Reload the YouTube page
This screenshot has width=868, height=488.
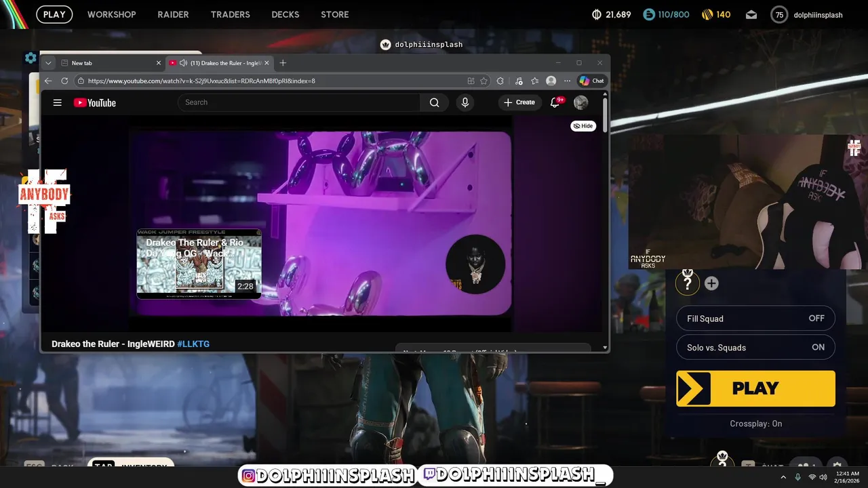(64, 81)
